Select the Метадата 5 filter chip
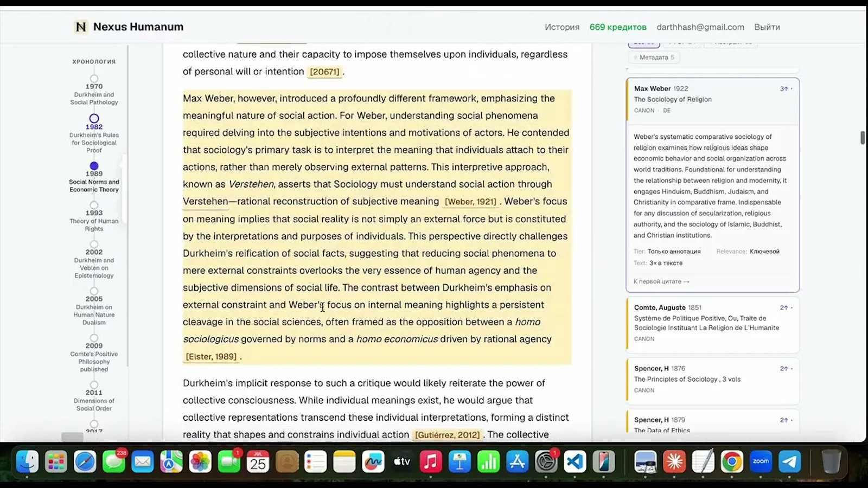The width and height of the screenshot is (868, 488). coord(654,57)
